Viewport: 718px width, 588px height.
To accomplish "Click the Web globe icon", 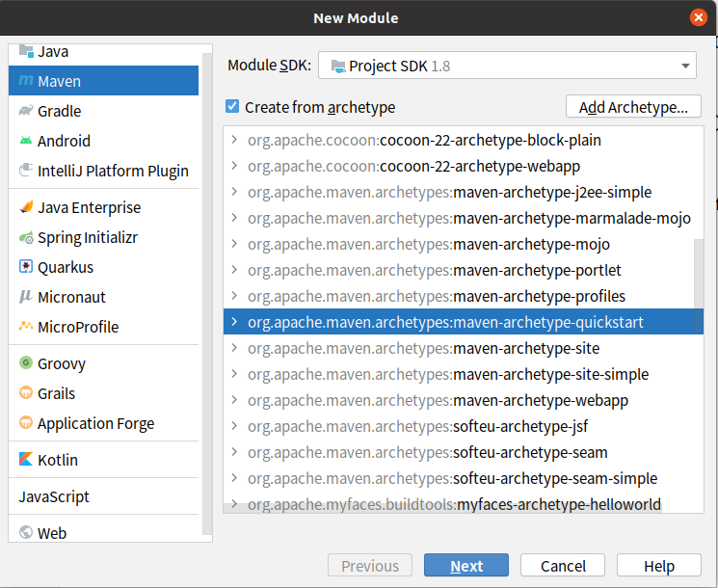I will tap(26, 532).
